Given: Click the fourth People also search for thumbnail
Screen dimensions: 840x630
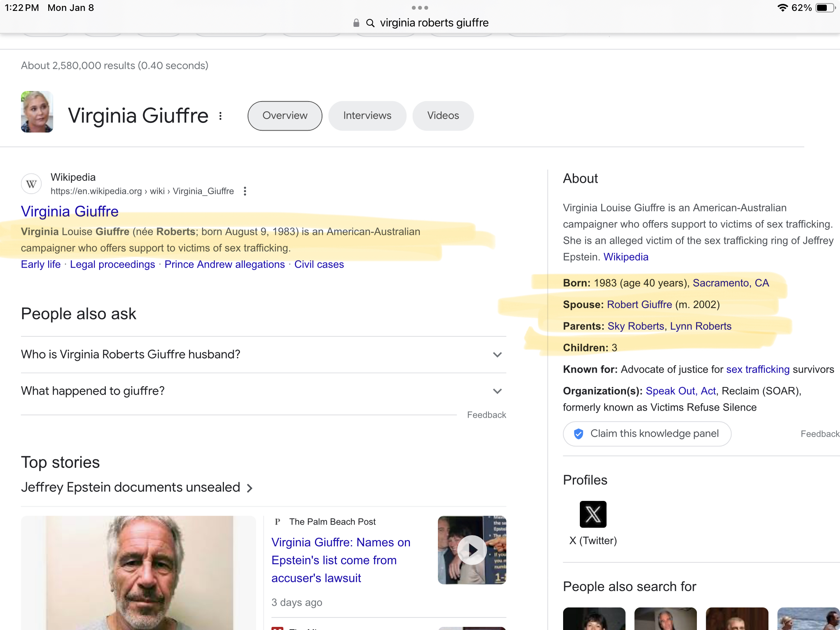Looking at the screenshot, I should 808,619.
